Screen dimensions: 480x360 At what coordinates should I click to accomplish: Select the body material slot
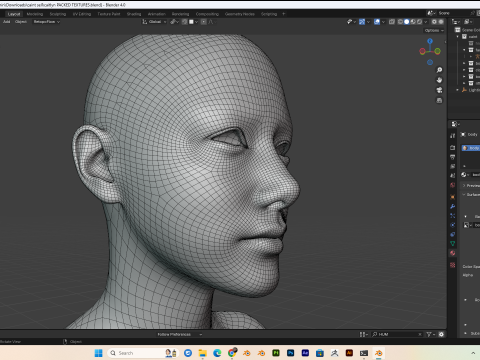tap(471, 148)
